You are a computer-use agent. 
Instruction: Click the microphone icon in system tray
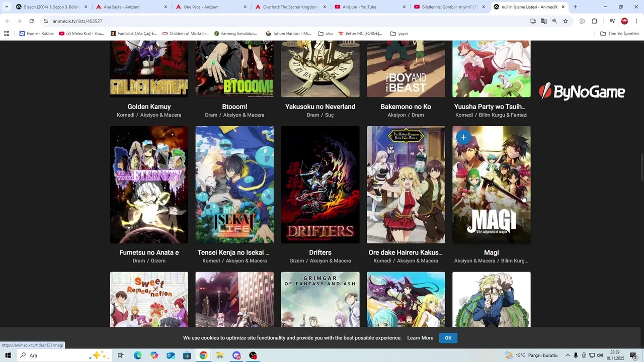coord(576,355)
